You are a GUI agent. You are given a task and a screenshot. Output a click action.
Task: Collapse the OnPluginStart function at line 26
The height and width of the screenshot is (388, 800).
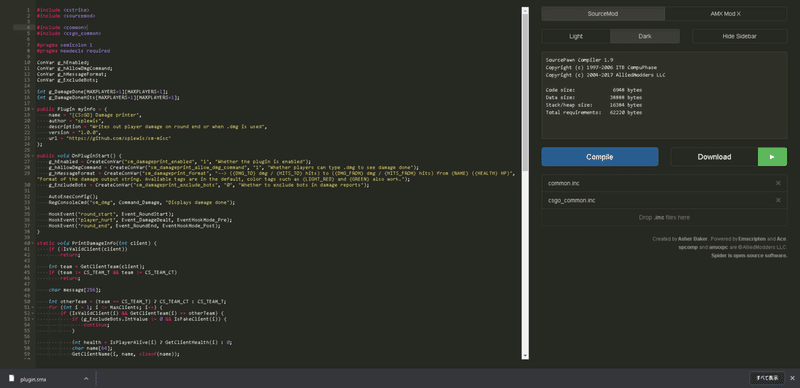(x=33, y=155)
